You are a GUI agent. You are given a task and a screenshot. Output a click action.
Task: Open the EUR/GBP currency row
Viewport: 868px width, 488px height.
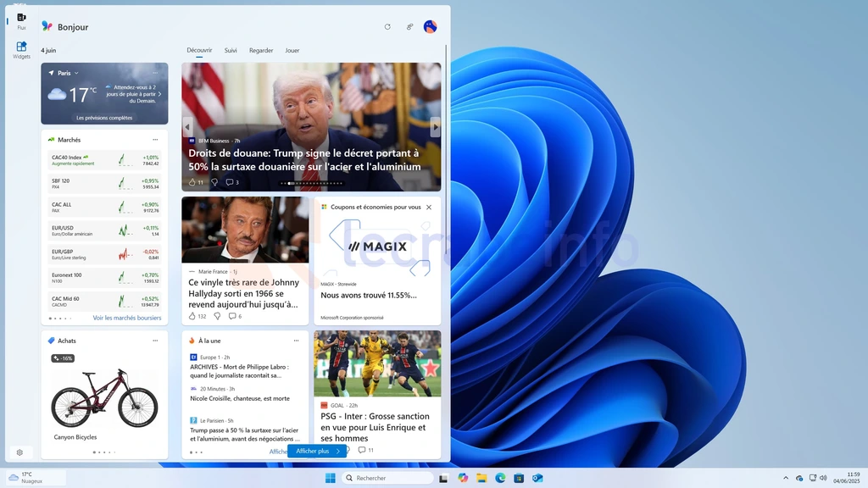click(104, 254)
